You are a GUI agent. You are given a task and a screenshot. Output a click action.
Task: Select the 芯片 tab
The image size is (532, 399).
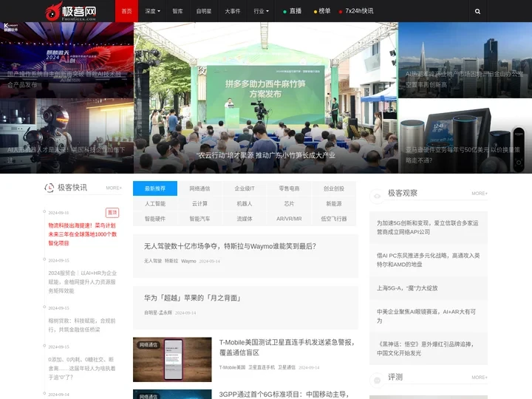[x=289, y=204]
